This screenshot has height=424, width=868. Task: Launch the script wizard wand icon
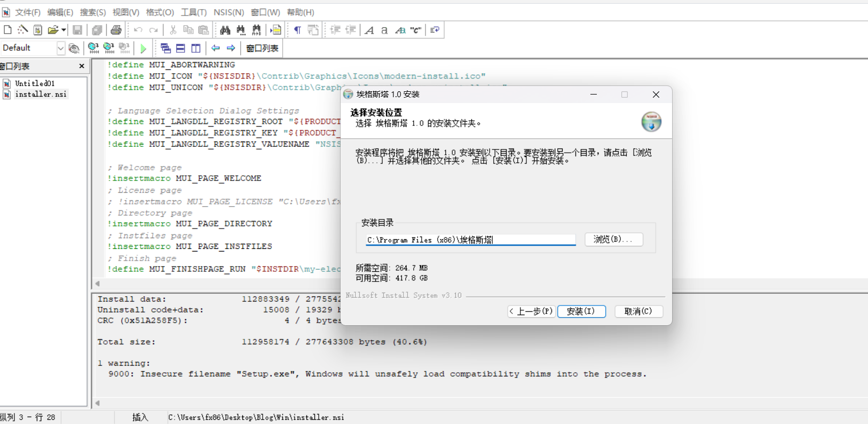click(x=22, y=30)
